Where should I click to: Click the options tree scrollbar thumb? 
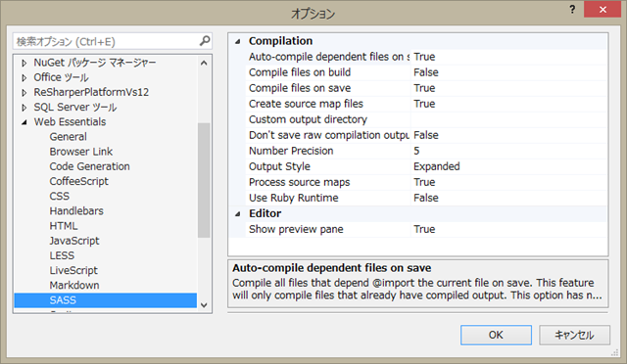coord(204,180)
